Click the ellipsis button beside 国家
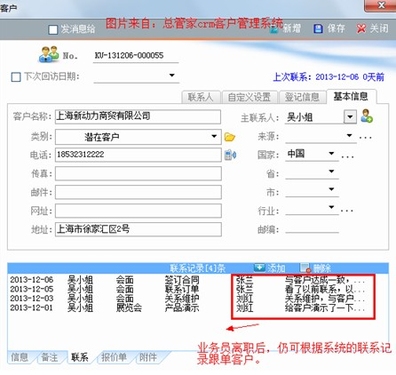Screen dimensions: 396x375 point(347,157)
